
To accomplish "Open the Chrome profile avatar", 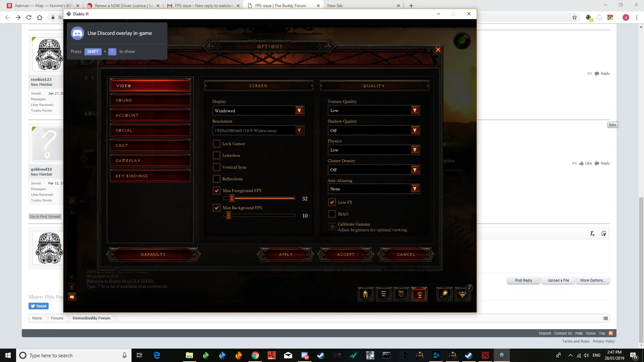I will [626, 17].
